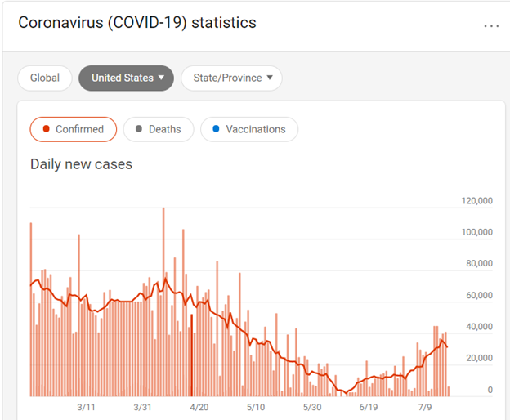Click the Coronavirus (COVID-19) statistics heading

pyautogui.click(x=137, y=23)
